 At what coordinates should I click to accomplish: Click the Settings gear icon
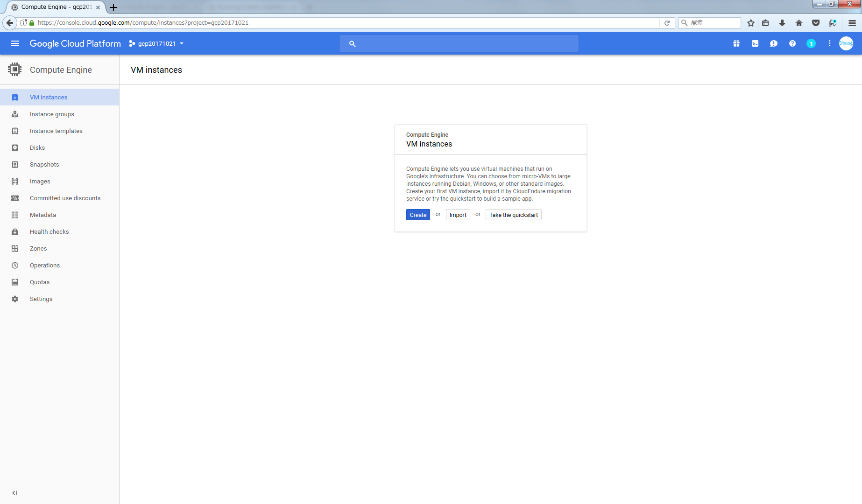pos(15,299)
